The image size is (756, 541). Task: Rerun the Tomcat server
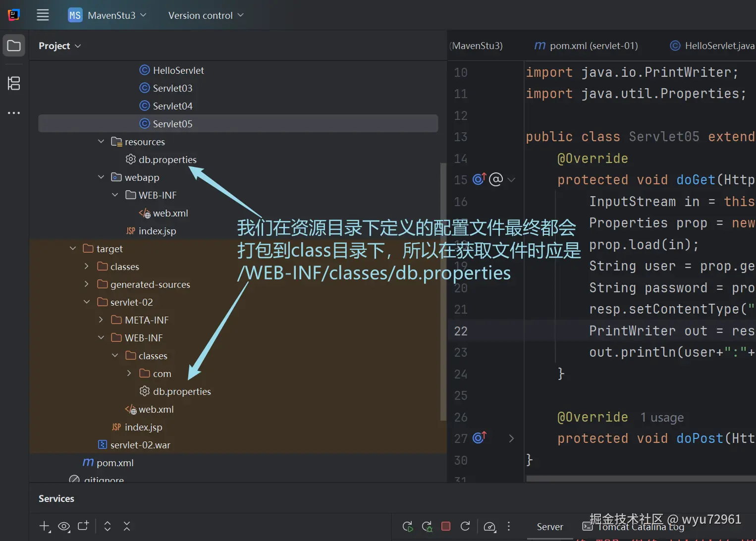click(408, 526)
